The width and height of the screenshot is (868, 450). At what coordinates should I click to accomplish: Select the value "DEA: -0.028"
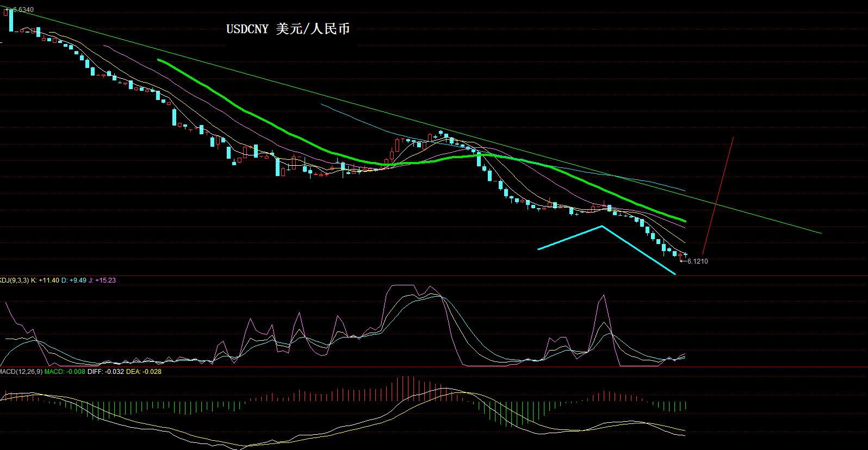145,372
